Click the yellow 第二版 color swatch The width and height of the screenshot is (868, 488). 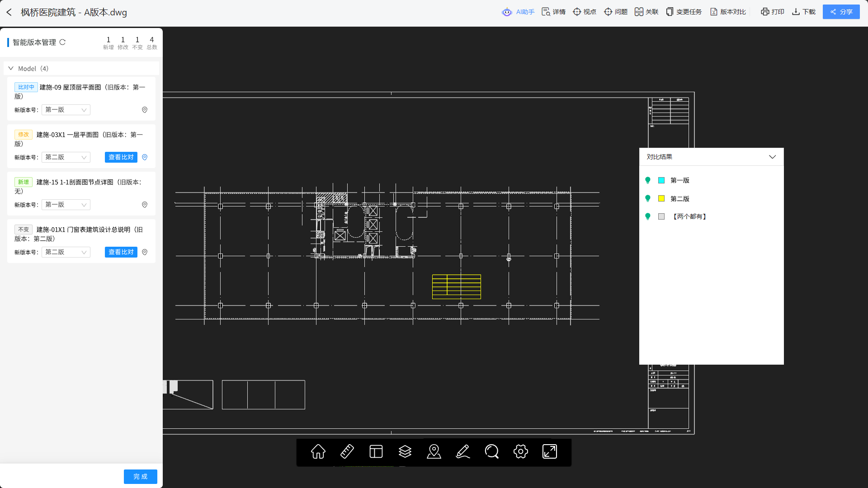(661, 198)
